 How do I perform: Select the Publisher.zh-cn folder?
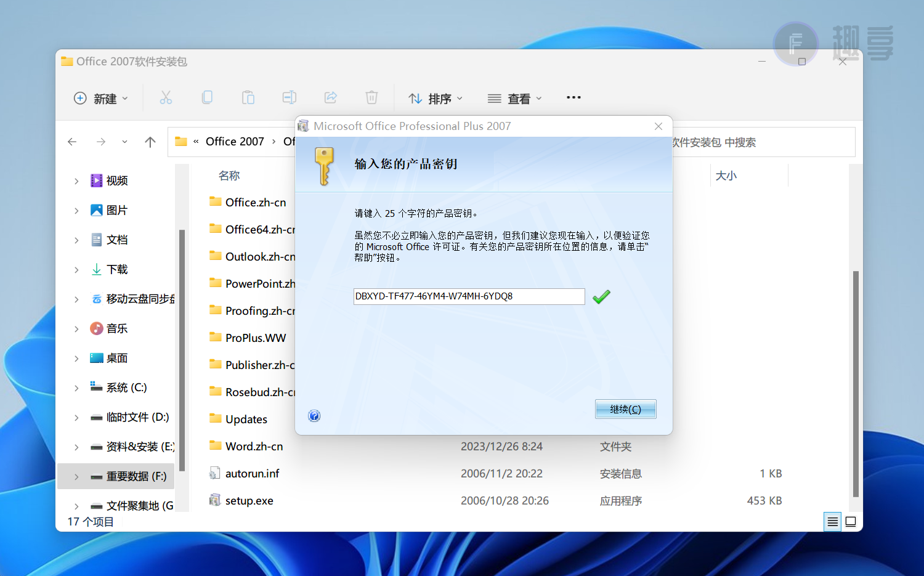pos(252,365)
